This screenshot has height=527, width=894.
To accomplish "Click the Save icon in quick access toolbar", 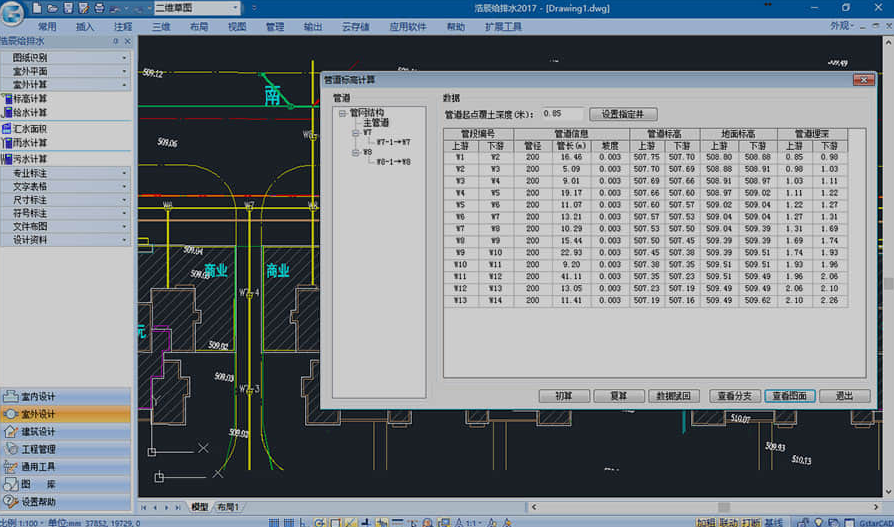I will [x=68, y=8].
